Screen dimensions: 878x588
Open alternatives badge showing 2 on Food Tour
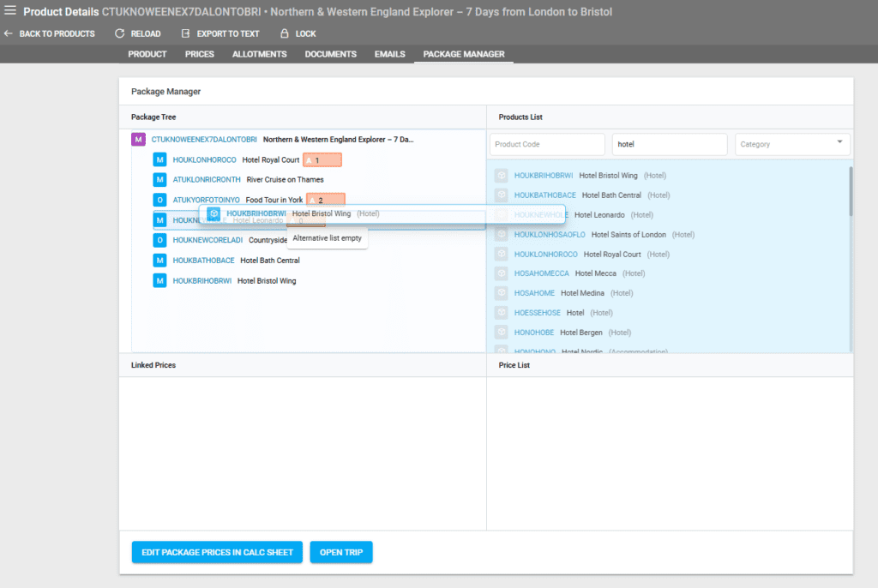pos(326,200)
